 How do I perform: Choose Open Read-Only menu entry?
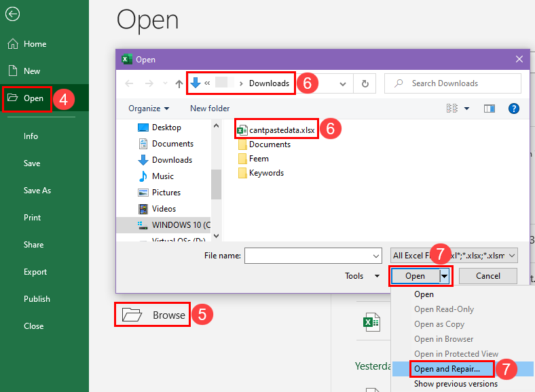click(444, 309)
